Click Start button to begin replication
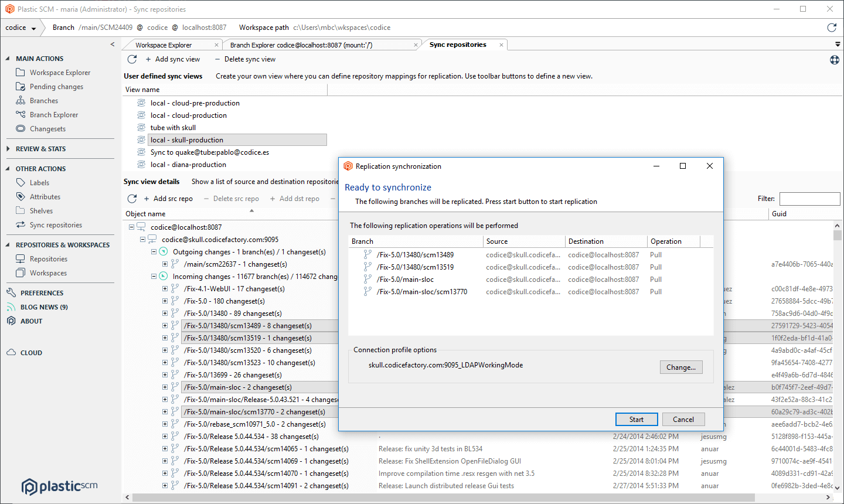Screen dimensions: 844x504 click(637, 420)
